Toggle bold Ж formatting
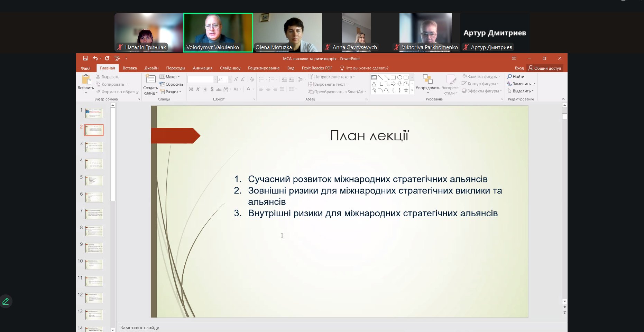Image resolution: width=644 pixels, height=332 pixels. pos(191,89)
